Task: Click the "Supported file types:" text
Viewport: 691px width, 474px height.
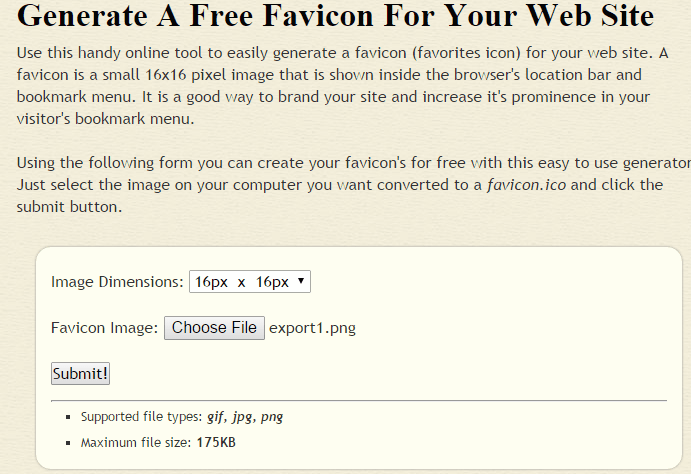Action: [141, 417]
